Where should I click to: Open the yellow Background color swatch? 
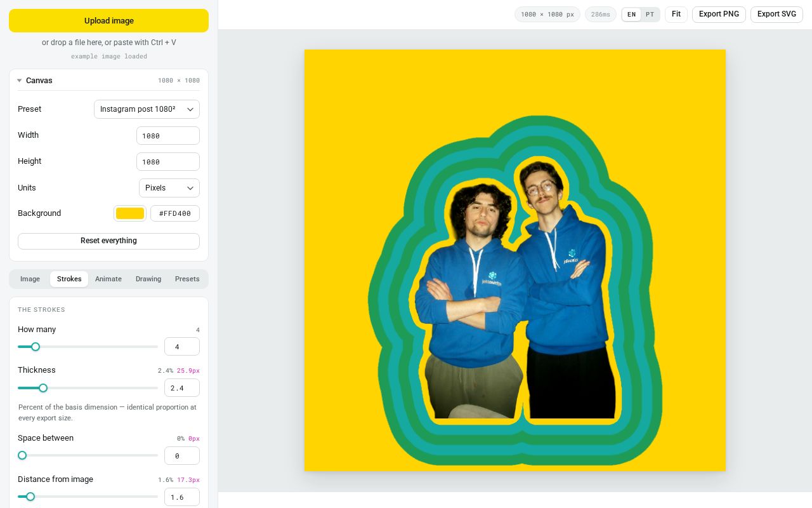130,213
